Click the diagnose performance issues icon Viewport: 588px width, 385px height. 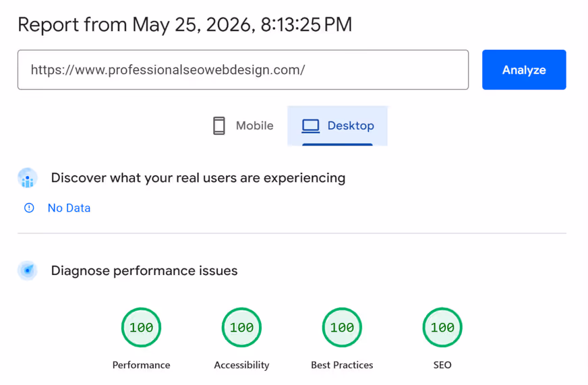[28, 270]
